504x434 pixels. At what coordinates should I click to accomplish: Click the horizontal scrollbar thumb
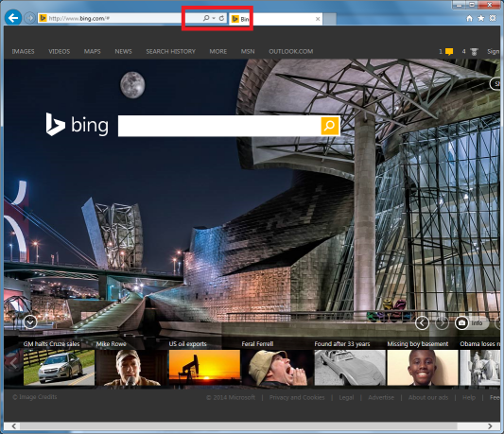238,426
